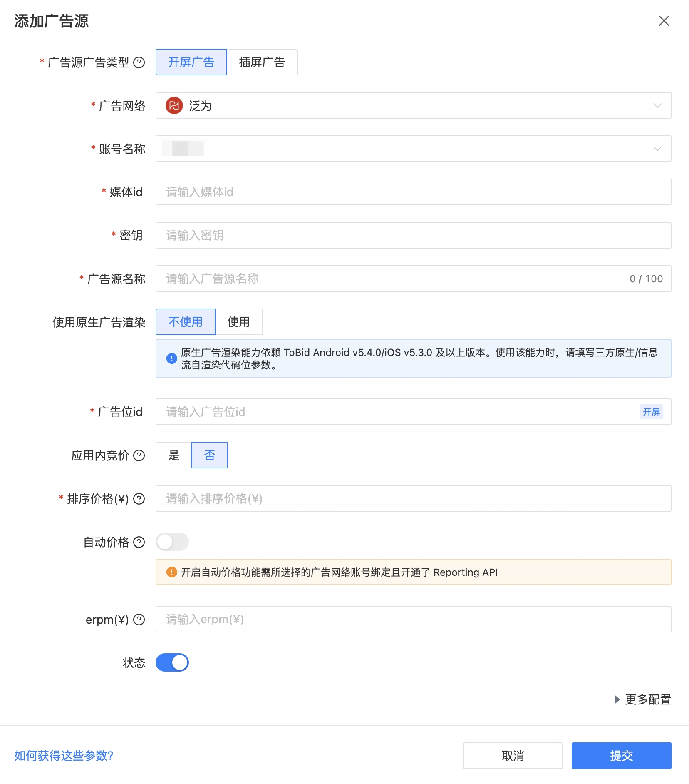Image resolution: width=689 pixels, height=784 pixels.
Task: Click the 密钥 input field
Action: tap(414, 235)
